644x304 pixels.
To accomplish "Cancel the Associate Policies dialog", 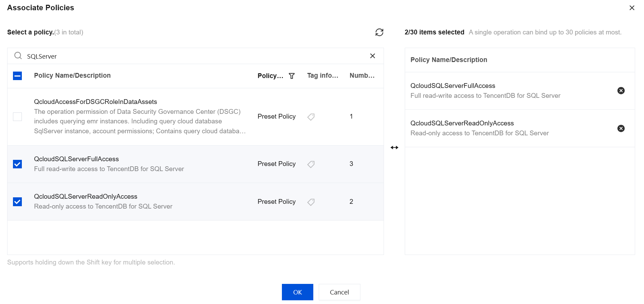I will pos(339,292).
